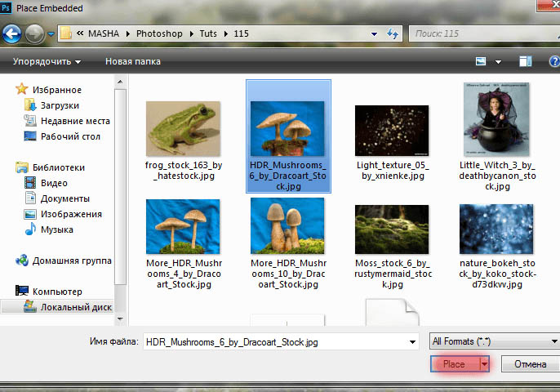The width and height of the screenshot is (560, 392).
Task: Open the view options dropdown arrow
Action: click(x=498, y=62)
